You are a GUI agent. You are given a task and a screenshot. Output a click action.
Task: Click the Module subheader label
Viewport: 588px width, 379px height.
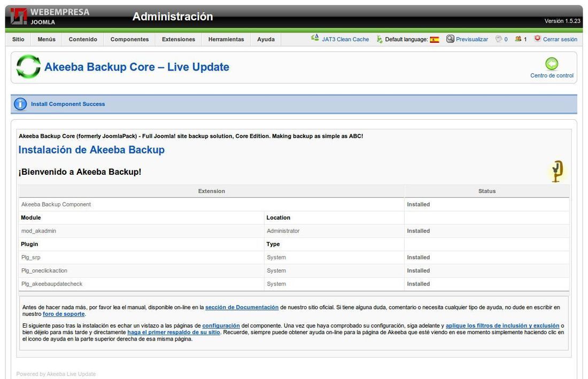[31, 218]
